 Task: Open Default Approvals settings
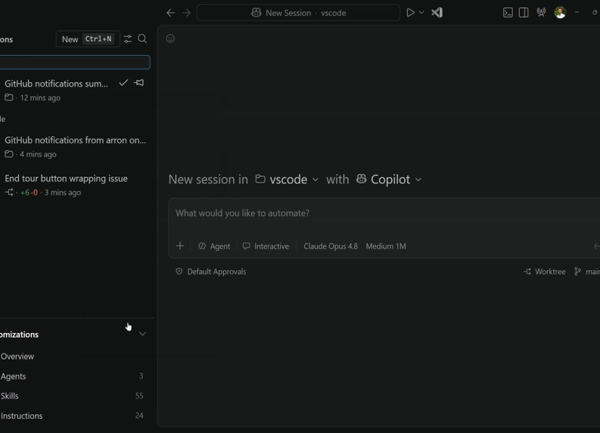pyautogui.click(x=211, y=272)
